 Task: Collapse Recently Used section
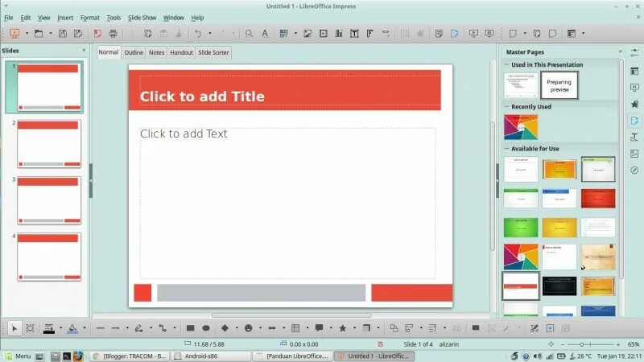coord(506,107)
